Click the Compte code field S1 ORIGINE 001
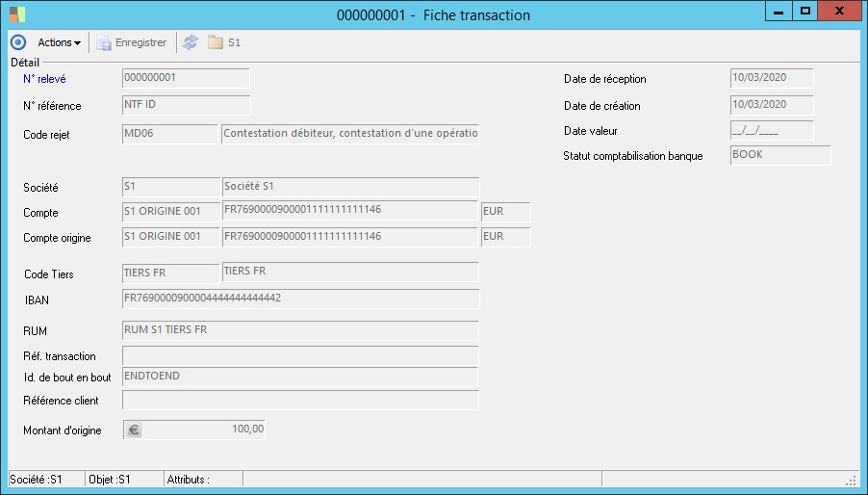The height and width of the screenshot is (495, 868). point(170,212)
